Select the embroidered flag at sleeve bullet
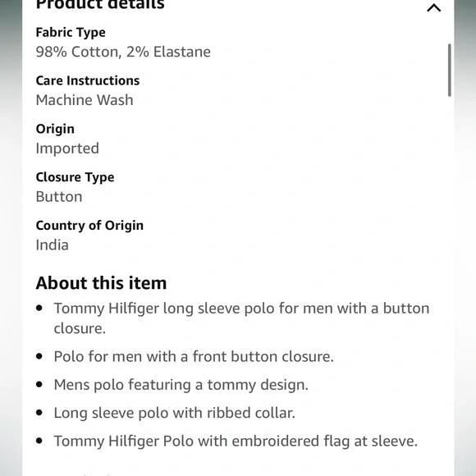476x476 pixels. pyautogui.click(x=236, y=442)
